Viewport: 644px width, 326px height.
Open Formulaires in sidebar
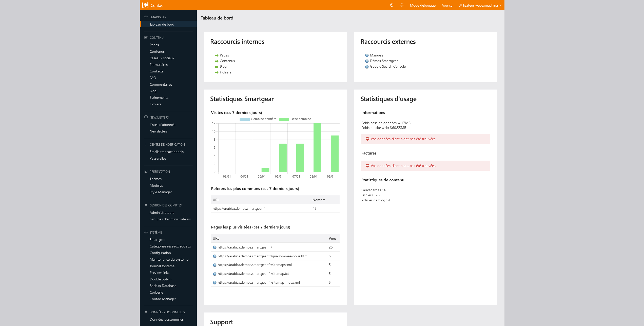159,65
